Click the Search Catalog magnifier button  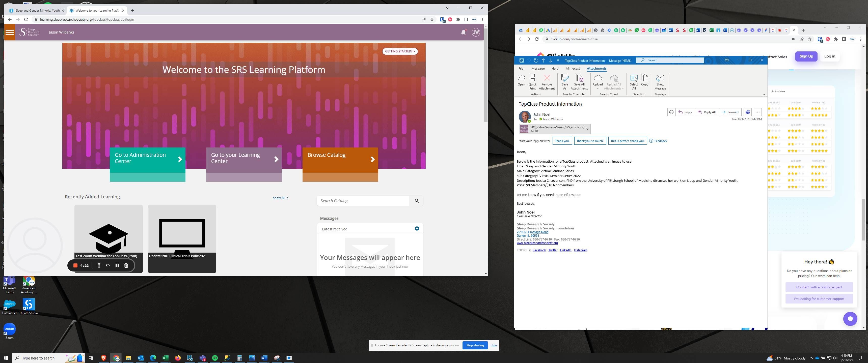click(417, 201)
